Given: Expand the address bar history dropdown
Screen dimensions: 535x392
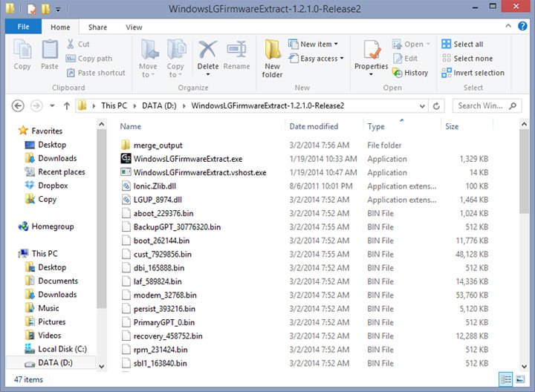Looking at the screenshot, I should pyautogui.click(x=422, y=106).
